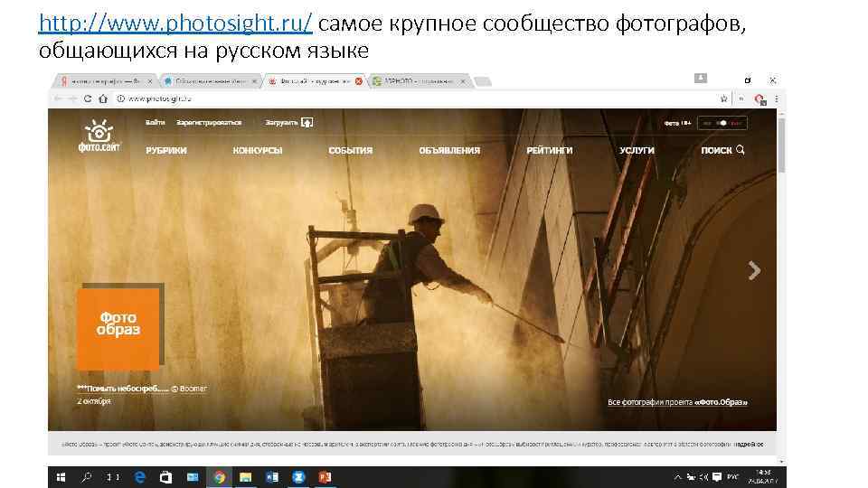
Task: Close the active Фото.сайт tab
Action: coord(358,81)
